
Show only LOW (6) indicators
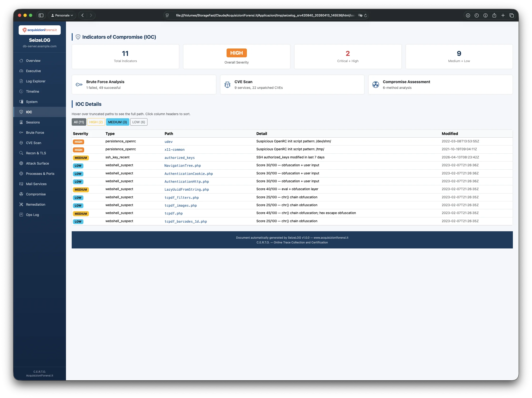[139, 122]
